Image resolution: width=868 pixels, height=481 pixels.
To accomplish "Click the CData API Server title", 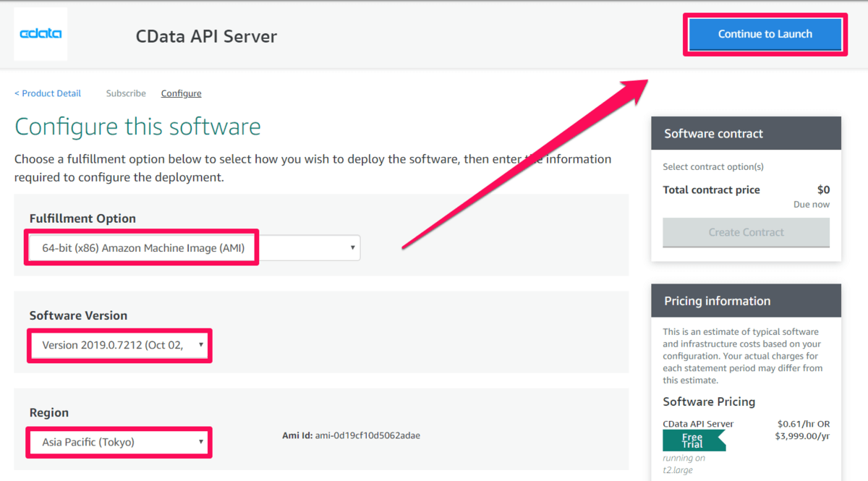I will [206, 36].
